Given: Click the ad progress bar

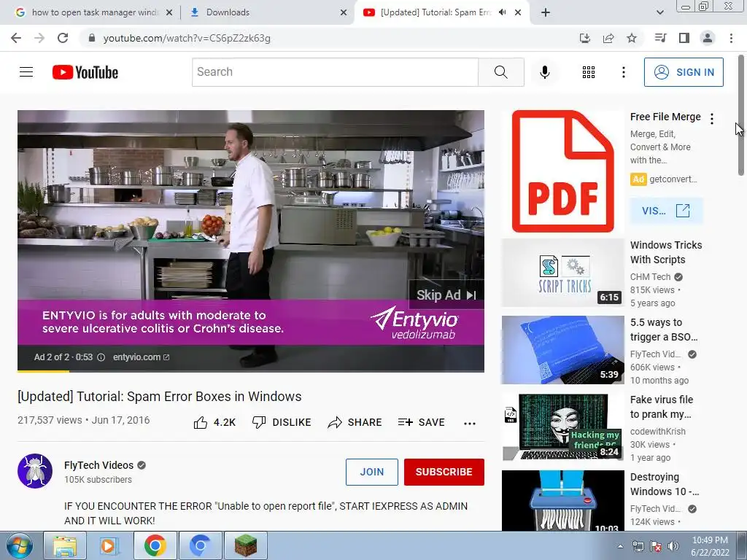Looking at the screenshot, I should [251, 370].
